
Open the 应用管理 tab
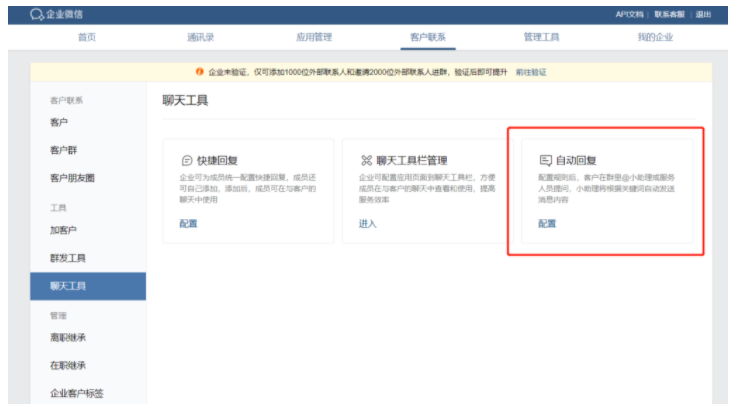coord(314,37)
